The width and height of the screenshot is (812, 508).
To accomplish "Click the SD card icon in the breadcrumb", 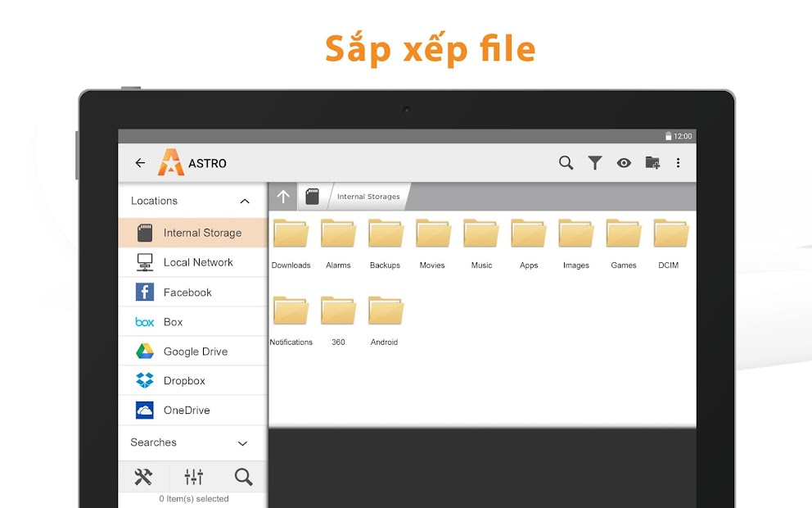I will pos(312,196).
